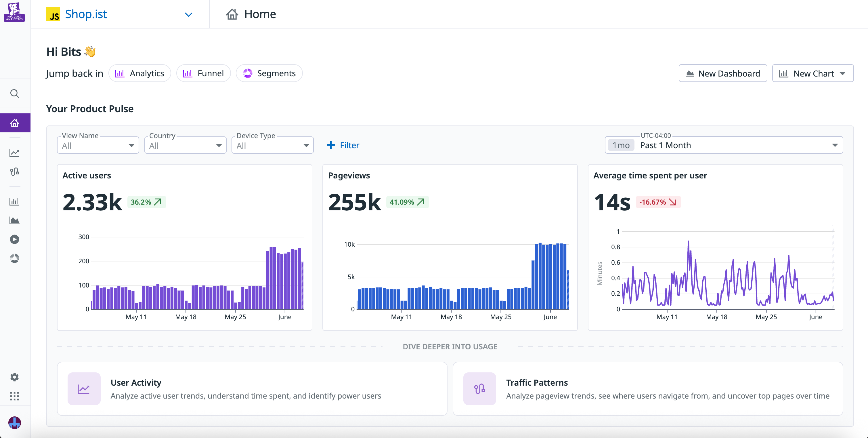Screen dimensions: 868x438
Task: Change the Past 1 Month date range
Action: tap(724, 145)
